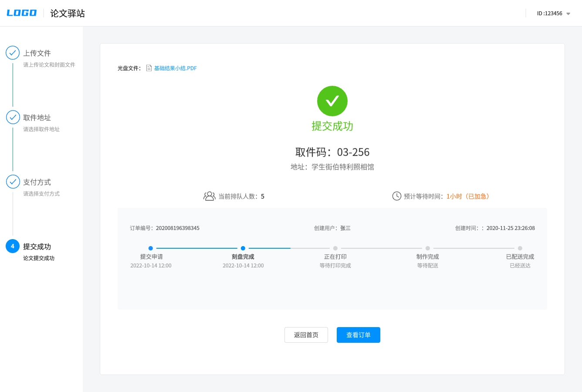Click the 查看订单 button
Screen dimensions: 582x392
[x=359, y=335]
